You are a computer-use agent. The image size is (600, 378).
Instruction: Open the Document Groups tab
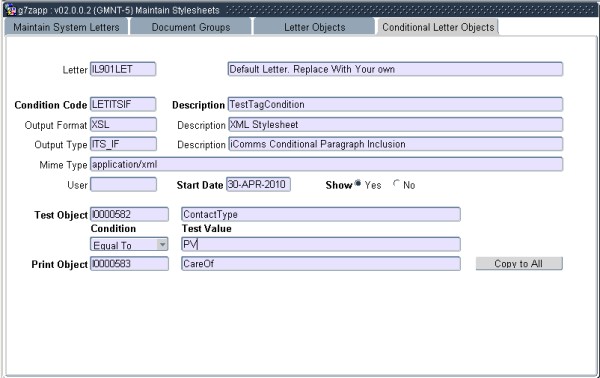[x=191, y=27]
